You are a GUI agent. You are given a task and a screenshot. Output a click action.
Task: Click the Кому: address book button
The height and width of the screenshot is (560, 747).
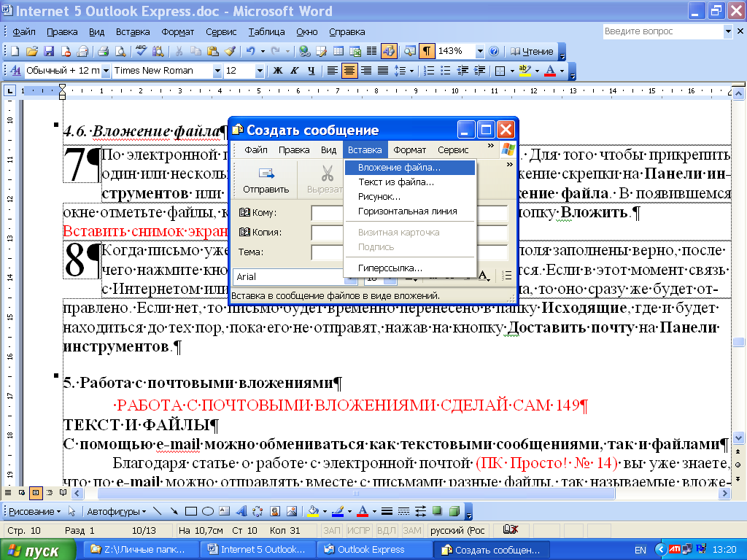coord(258,213)
